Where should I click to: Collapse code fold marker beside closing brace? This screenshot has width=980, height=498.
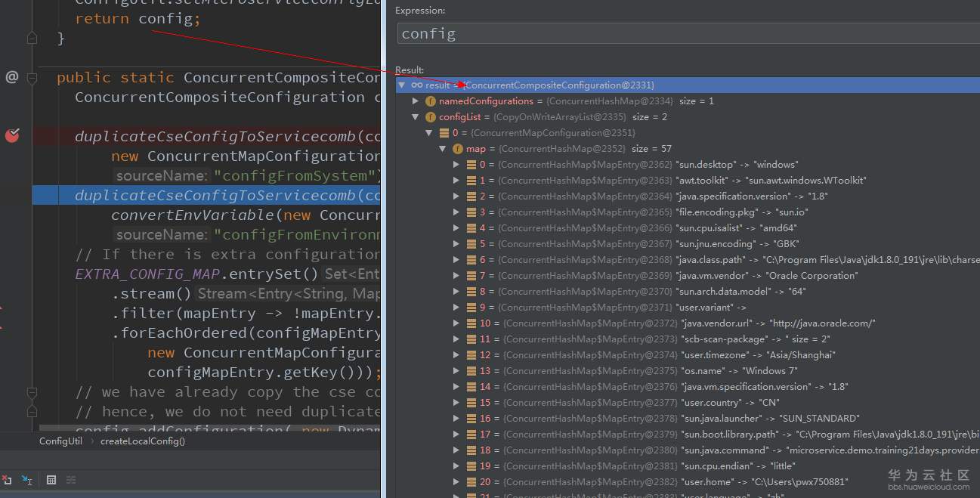point(32,37)
